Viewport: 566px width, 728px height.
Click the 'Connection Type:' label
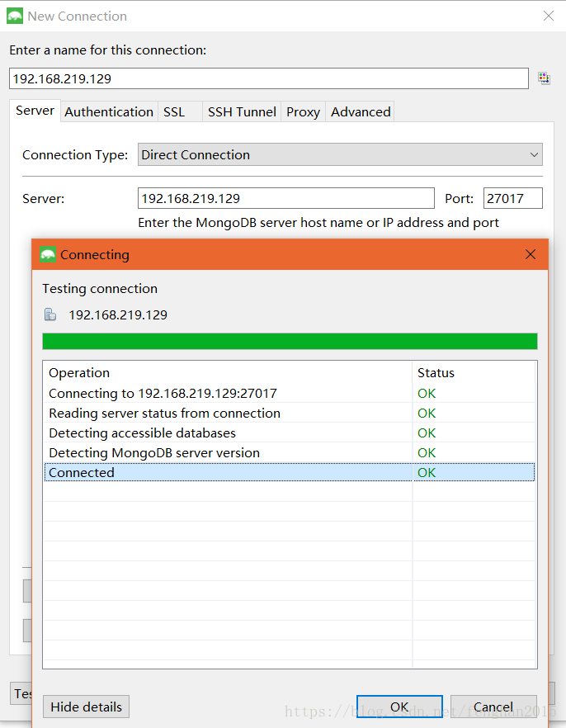point(75,154)
